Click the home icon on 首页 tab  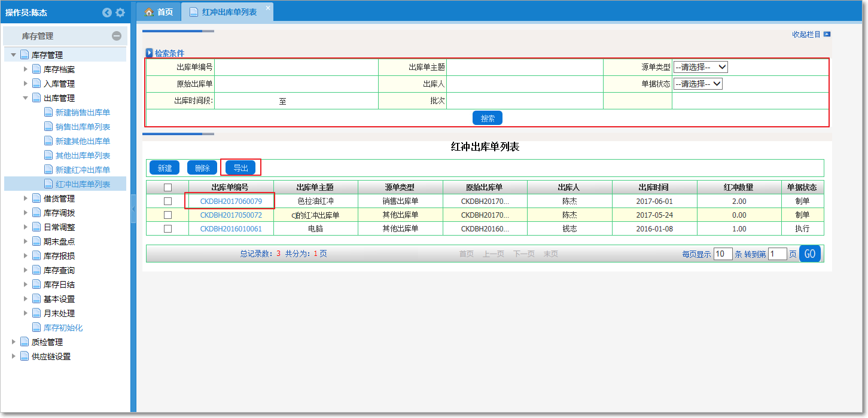150,12
